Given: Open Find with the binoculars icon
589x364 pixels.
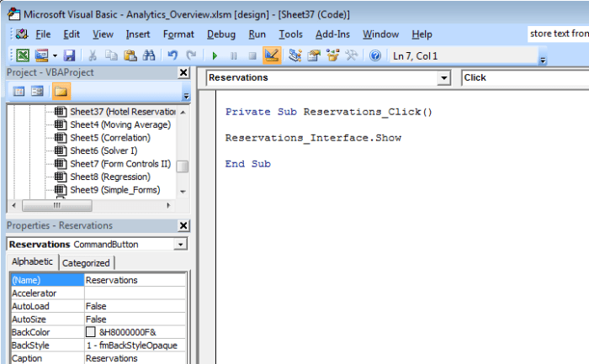Looking at the screenshot, I should click(x=149, y=55).
